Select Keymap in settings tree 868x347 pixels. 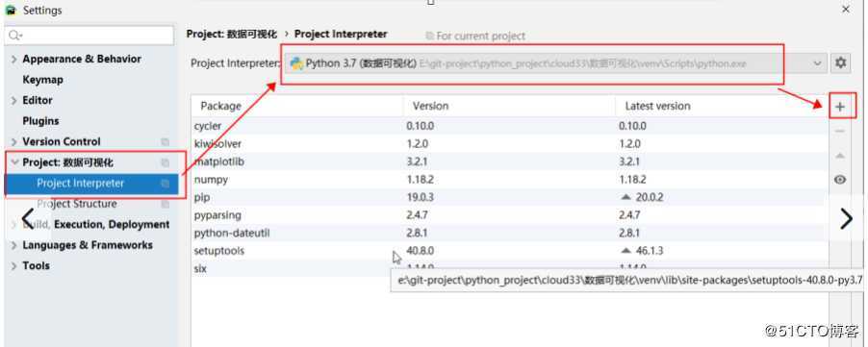point(42,80)
